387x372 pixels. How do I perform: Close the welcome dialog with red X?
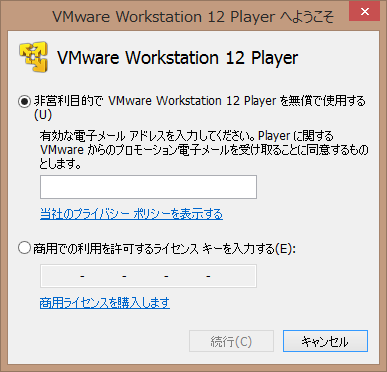365,11
